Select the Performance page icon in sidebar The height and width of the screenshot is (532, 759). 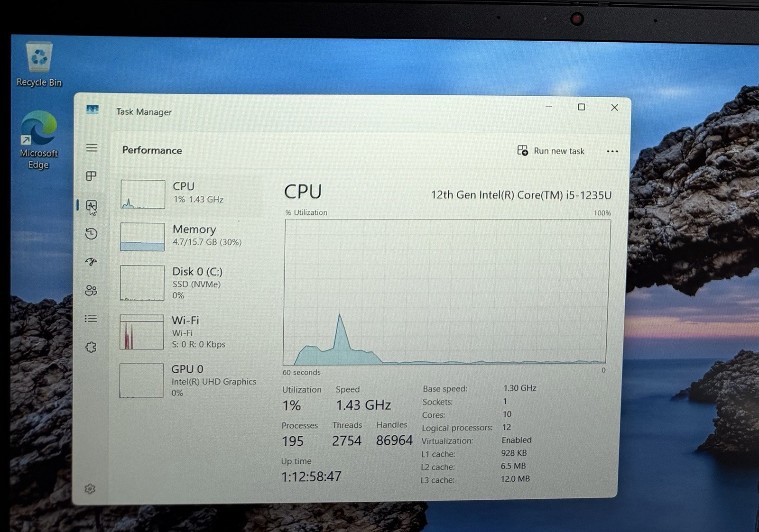click(91, 205)
